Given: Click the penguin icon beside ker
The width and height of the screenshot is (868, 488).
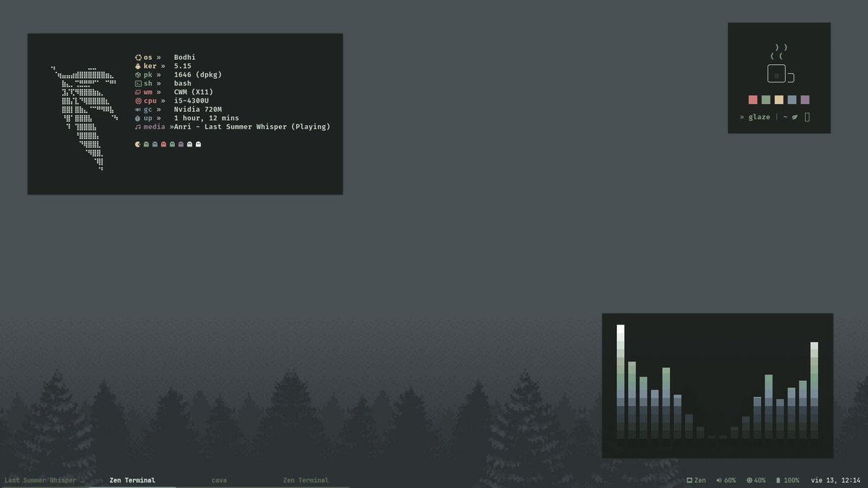Looking at the screenshot, I should tap(138, 66).
